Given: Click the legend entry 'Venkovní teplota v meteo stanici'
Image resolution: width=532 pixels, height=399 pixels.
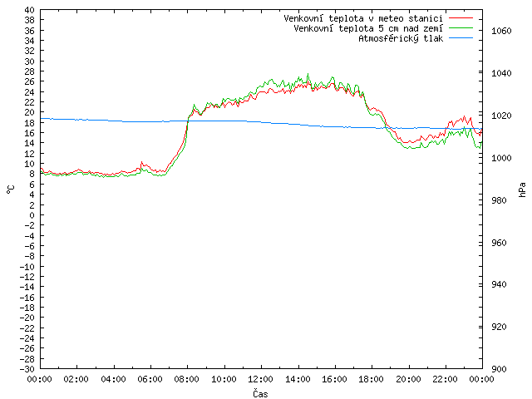Looking at the screenshot, I should pos(363,18).
